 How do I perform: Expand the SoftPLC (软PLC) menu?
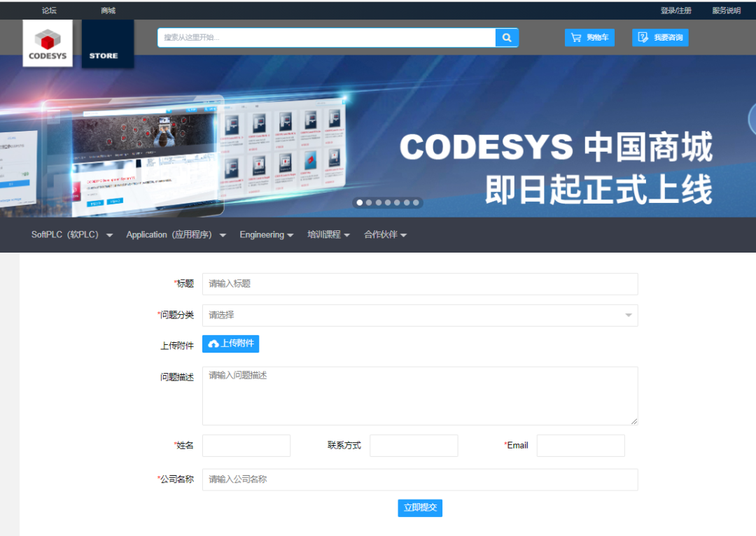(72, 235)
